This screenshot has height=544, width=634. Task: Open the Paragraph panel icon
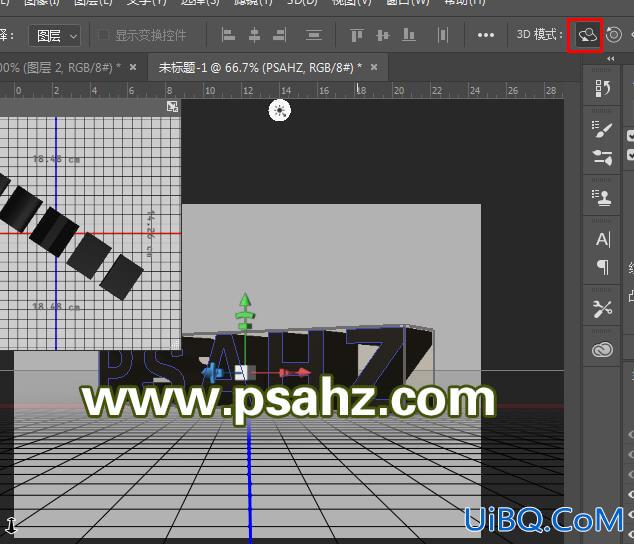tap(603, 267)
